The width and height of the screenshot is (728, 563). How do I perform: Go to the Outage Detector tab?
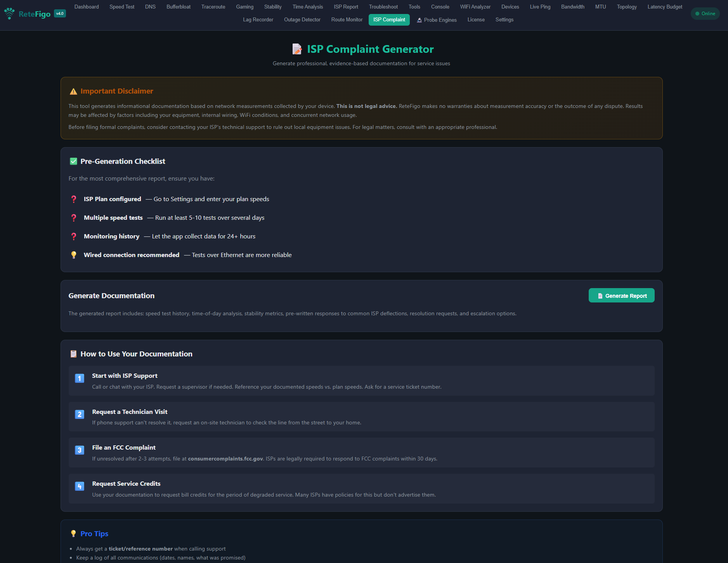click(x=302, y=20)
